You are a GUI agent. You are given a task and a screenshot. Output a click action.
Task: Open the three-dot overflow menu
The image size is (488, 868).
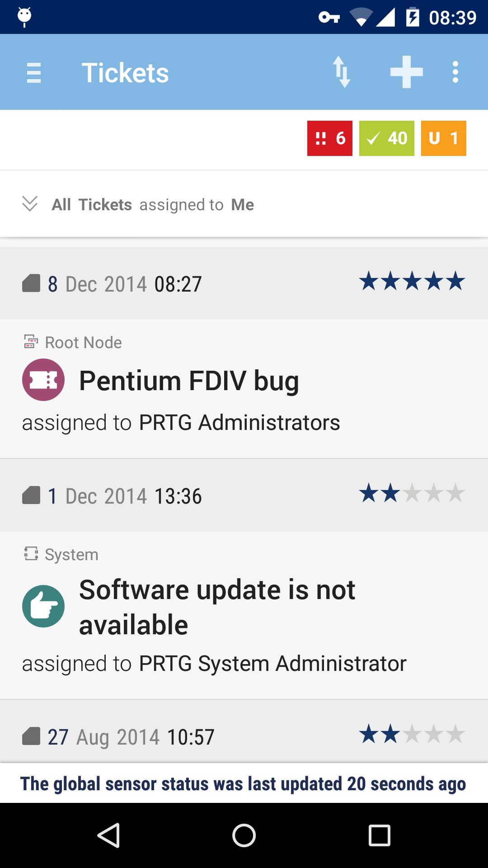point(455,72)
